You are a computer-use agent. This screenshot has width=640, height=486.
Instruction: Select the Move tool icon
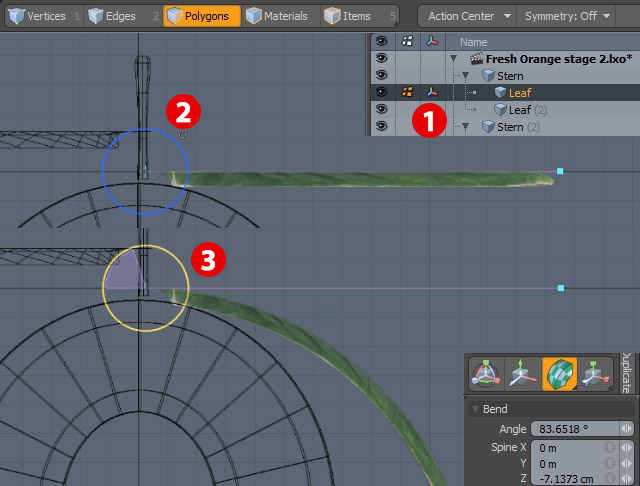523,374
